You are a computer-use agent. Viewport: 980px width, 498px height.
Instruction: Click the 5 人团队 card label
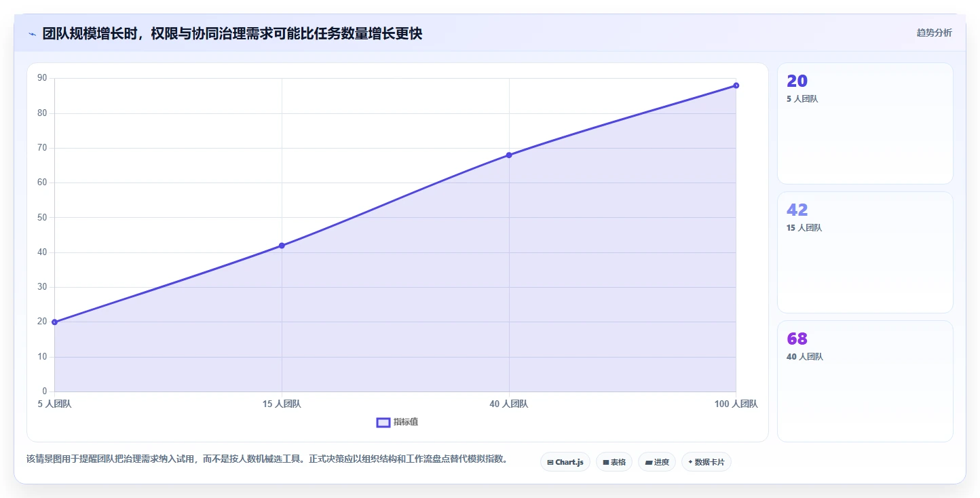(802, 99)
